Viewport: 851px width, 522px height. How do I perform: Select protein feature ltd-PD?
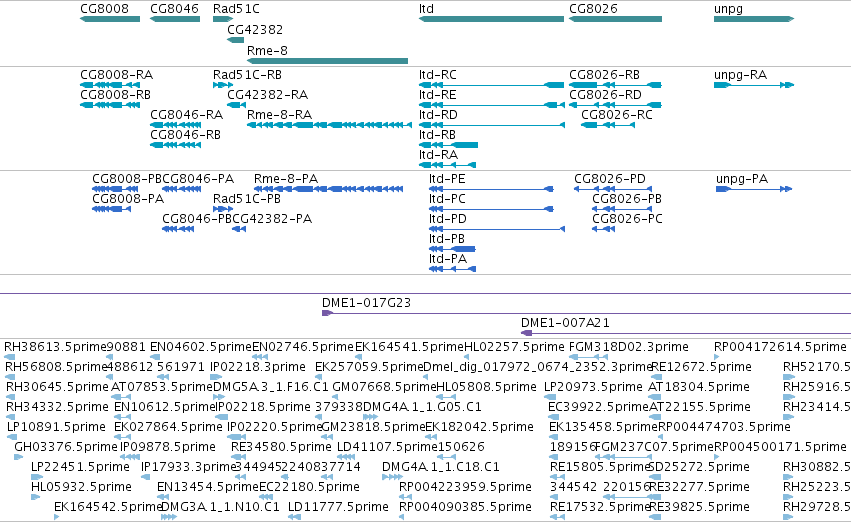pos(497,229)
